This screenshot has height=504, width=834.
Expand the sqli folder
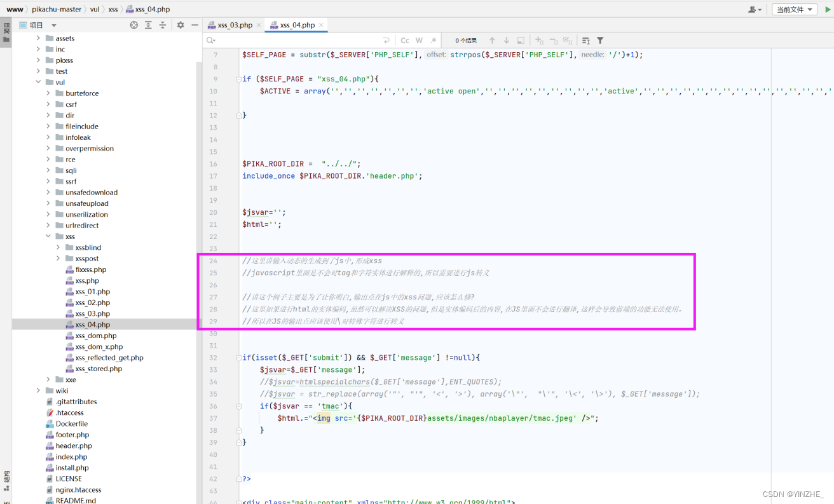point(48,170)
